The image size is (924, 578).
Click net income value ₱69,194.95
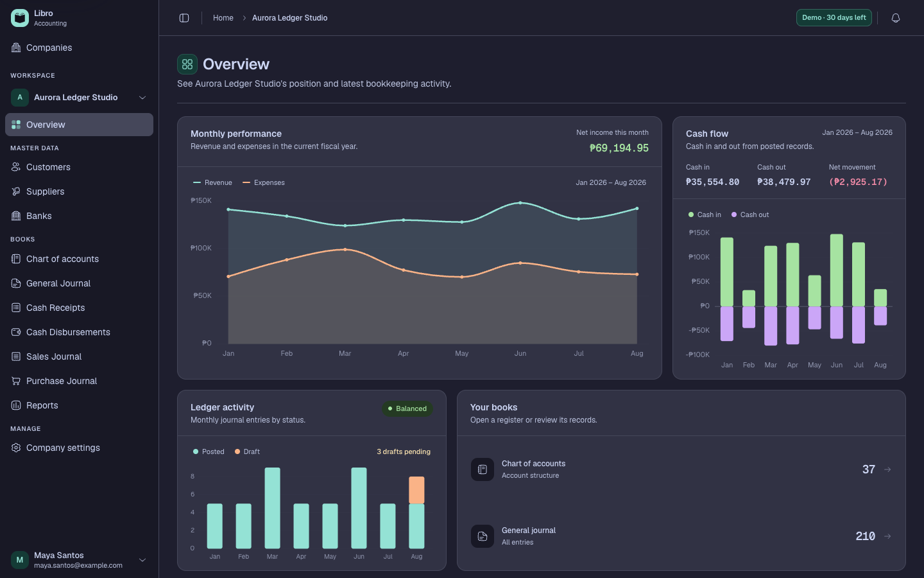pyautogui.click(x=619, y=148)
